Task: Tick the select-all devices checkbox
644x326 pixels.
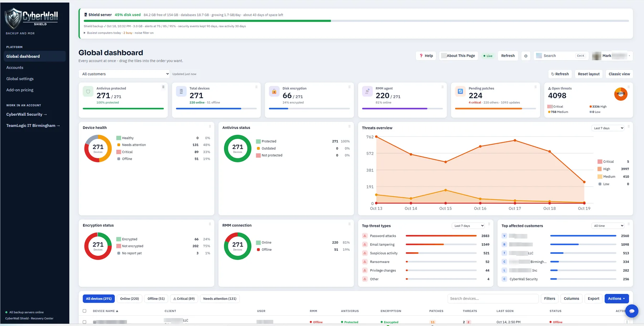Action: click(x=84, y=311)
